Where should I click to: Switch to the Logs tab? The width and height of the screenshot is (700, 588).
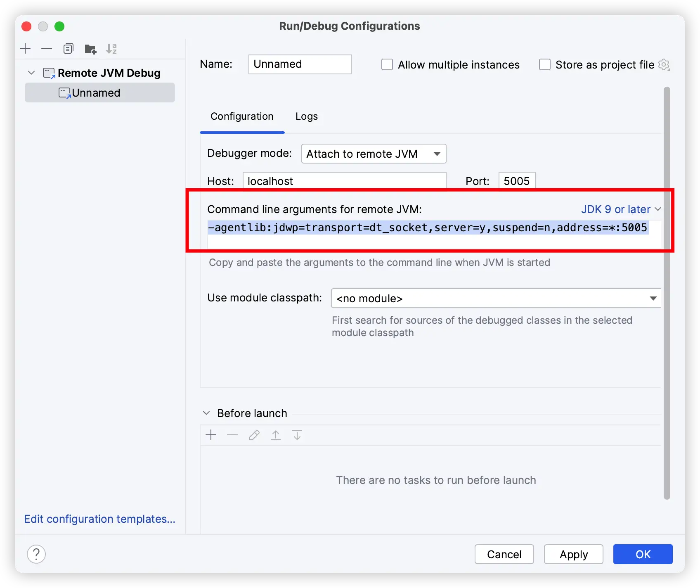pyautogui.click(x=306, y=116)
